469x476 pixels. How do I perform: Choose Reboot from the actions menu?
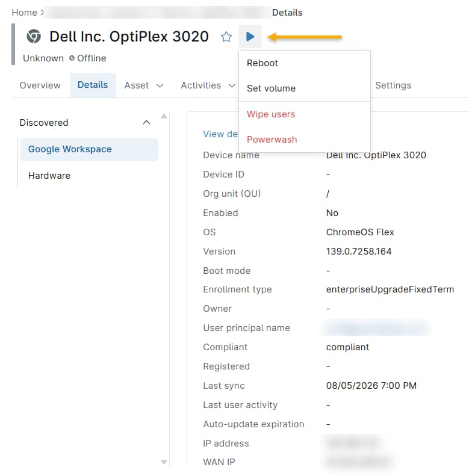(305, 63)
